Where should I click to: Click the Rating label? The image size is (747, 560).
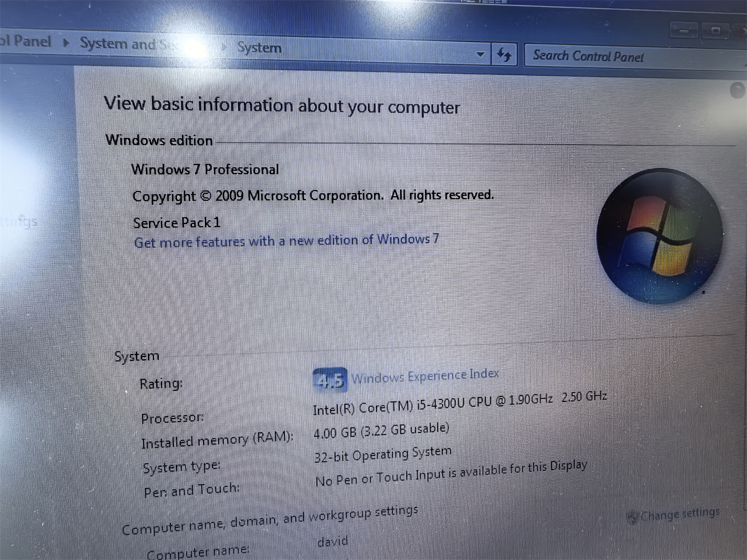(x=161, y=384)
